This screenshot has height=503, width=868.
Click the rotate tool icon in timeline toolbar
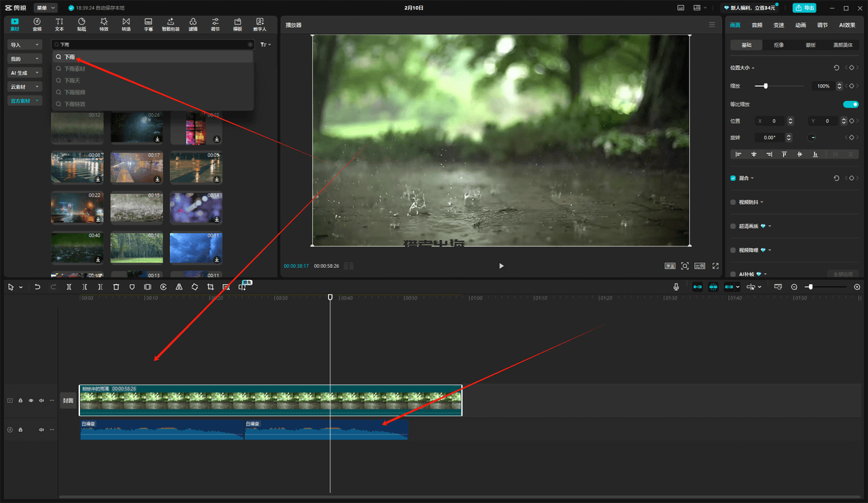(x=195, y=287)
